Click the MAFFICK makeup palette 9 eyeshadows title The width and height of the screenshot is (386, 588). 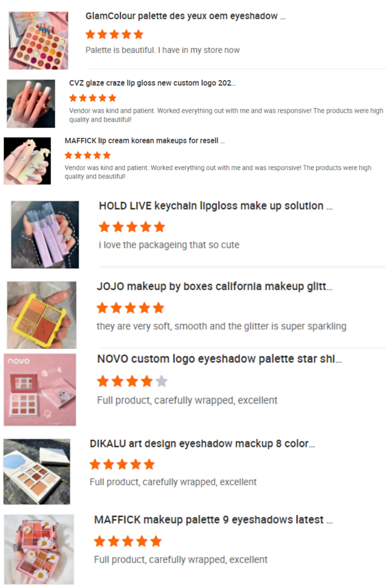213,520
